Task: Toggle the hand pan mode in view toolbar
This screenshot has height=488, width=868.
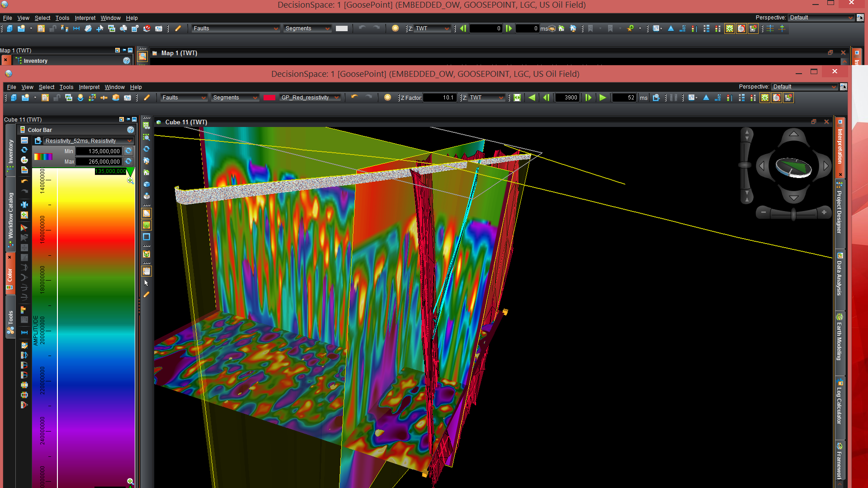Action: coord(146,271)
